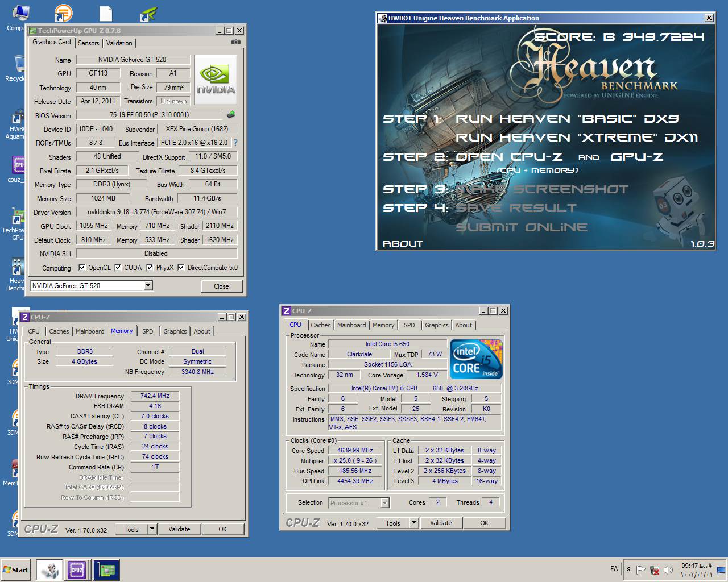
Task: Expand hidden tray icons arrow
Action: (x=628, y=569)
